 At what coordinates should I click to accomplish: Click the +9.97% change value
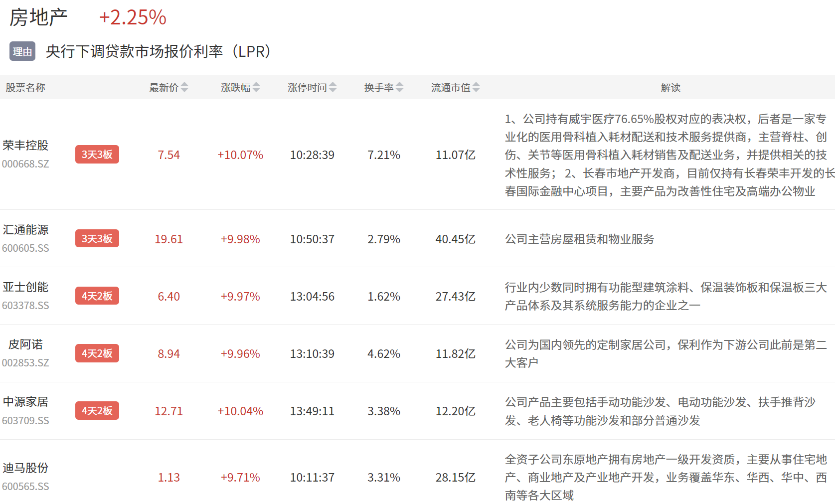click(240, 297)
